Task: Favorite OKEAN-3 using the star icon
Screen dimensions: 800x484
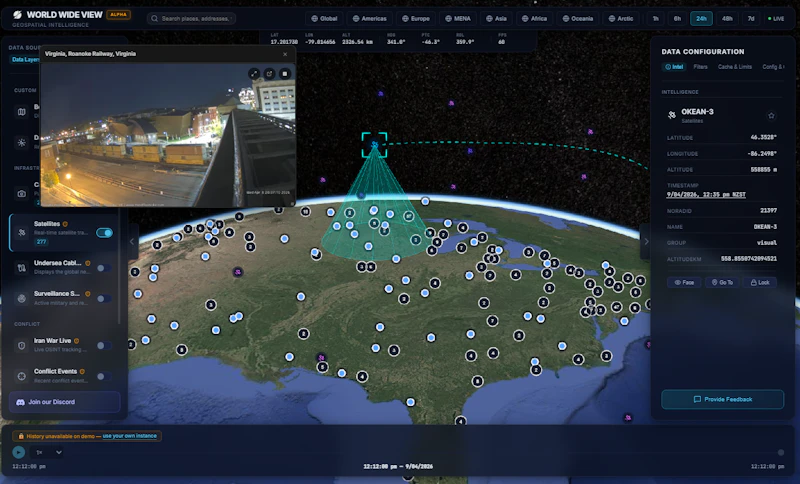Action: click(x=771, y=116)
